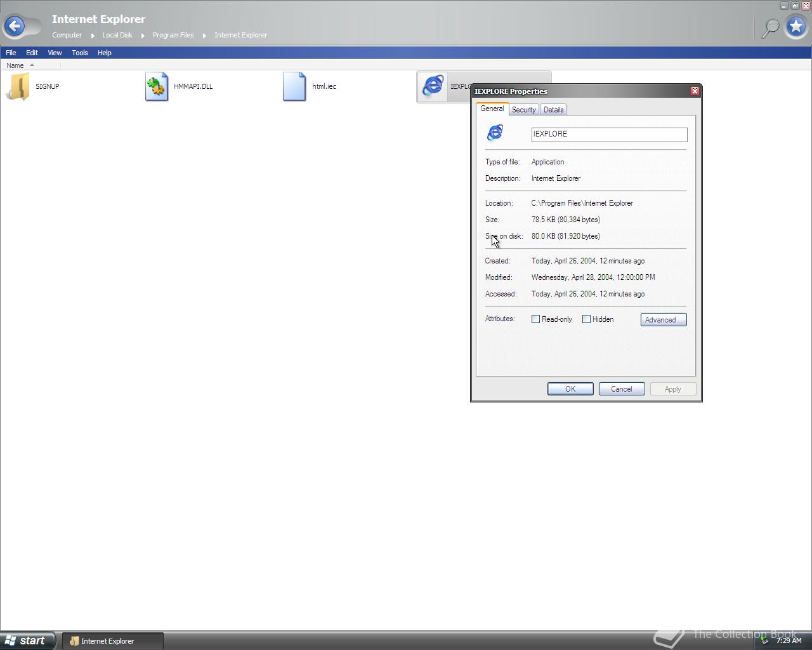Open the View menu
Screen dimensions: 812x650
55,53
